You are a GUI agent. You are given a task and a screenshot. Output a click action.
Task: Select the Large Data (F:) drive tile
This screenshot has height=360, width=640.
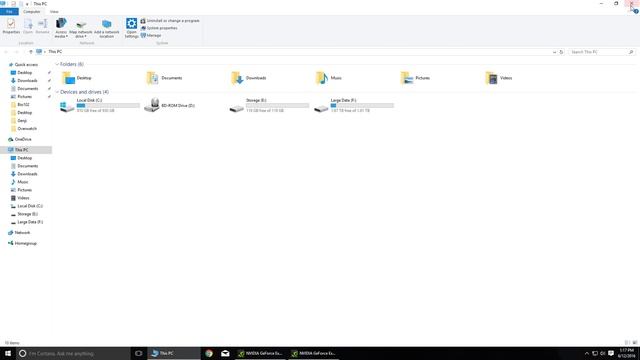tap(354, 105)
